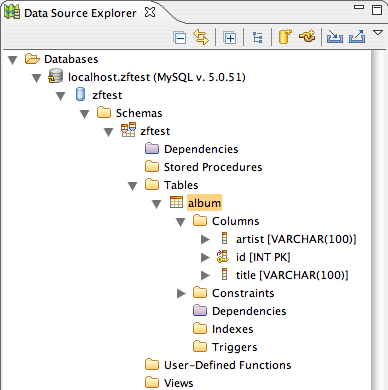Select id [INT PK] column label
The image size is (388, 390).
click(x=263, y=257)
